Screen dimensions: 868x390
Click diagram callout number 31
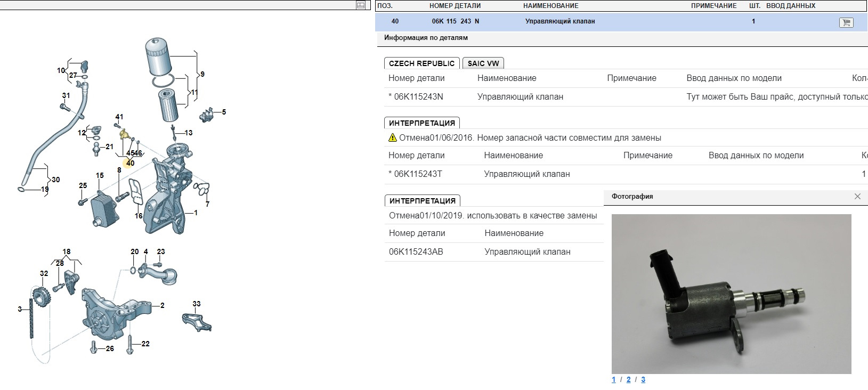tap(66, 96)
